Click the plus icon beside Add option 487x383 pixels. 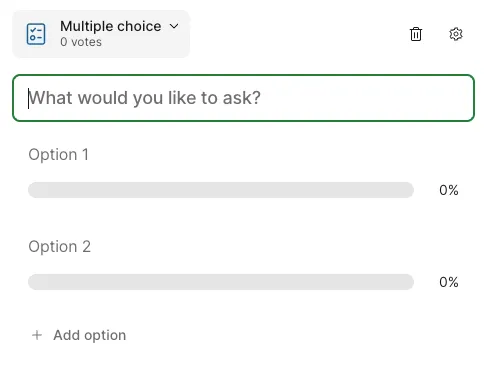[37, 335]
